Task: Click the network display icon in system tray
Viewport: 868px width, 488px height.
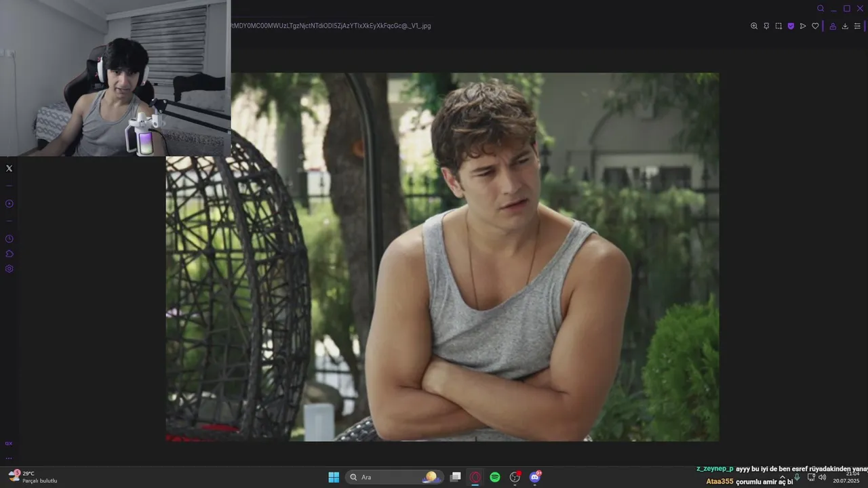Action: pos(811,477)
